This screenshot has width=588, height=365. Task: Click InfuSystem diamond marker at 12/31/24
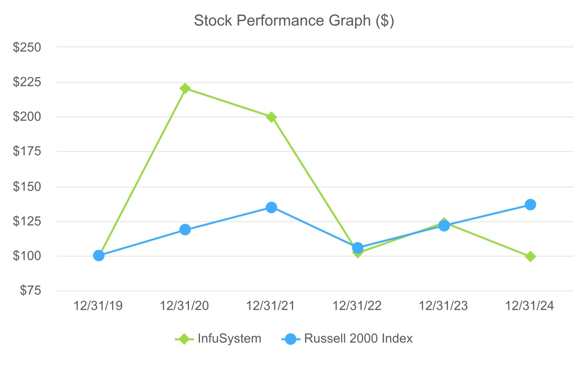(530, 256)
